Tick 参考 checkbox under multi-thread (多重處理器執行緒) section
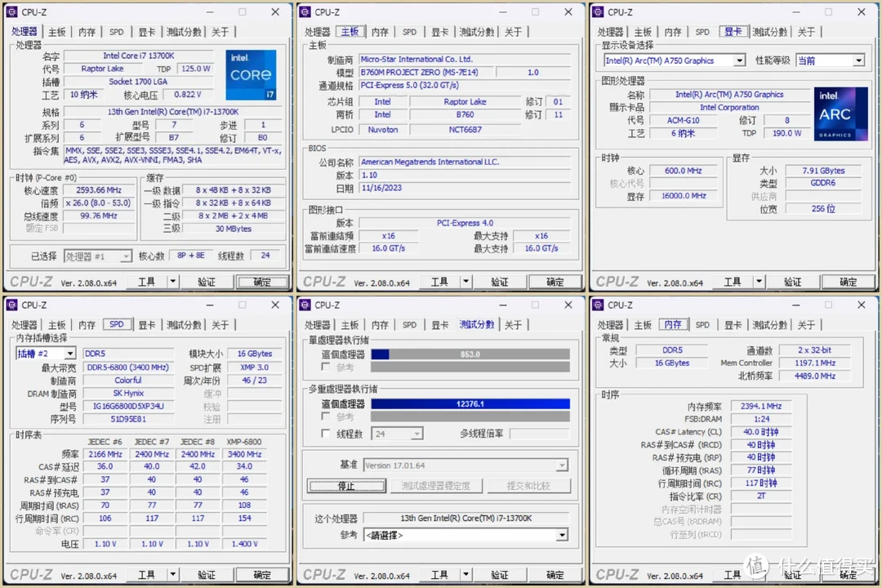The height and width of the screenshot is (588, 882). point(325,416)
